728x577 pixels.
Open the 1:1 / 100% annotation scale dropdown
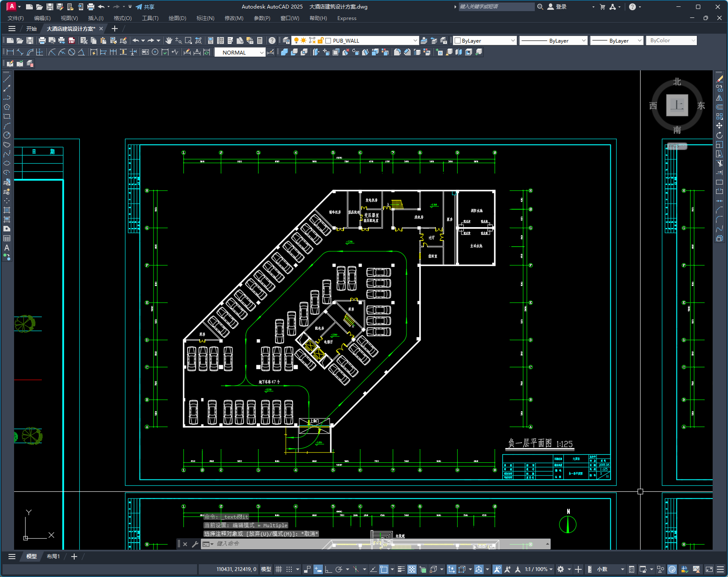coord(539,569)
